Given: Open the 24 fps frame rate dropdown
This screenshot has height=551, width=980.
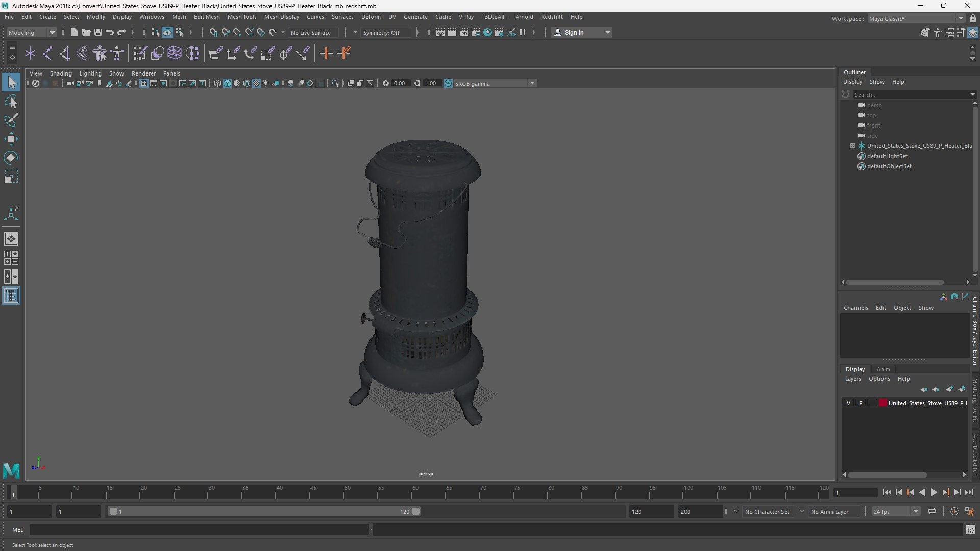Looking at the screenshot, I should point(896,512).
